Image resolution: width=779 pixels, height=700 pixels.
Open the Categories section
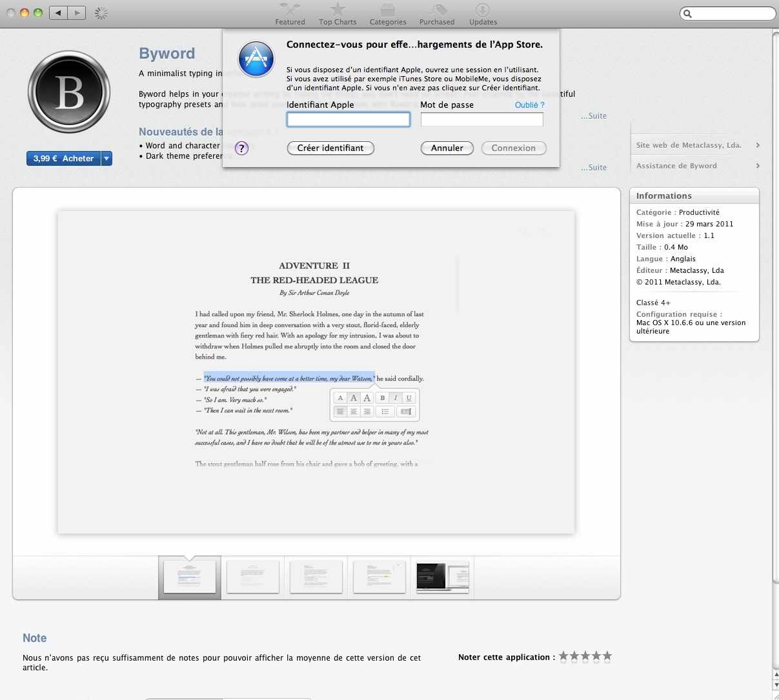(x=388, y=14)
